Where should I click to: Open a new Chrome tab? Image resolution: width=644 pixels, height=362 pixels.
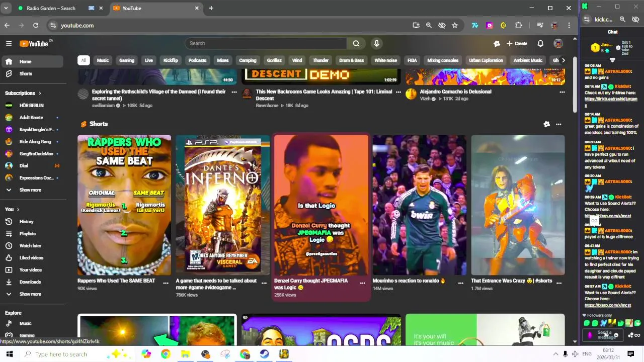pyautogui.click(x=211, y=8)
